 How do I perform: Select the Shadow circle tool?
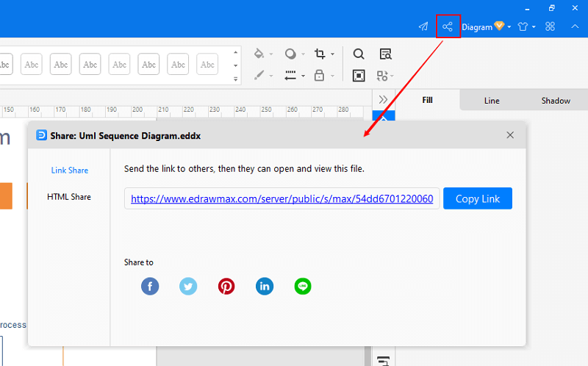click(290, 54)
